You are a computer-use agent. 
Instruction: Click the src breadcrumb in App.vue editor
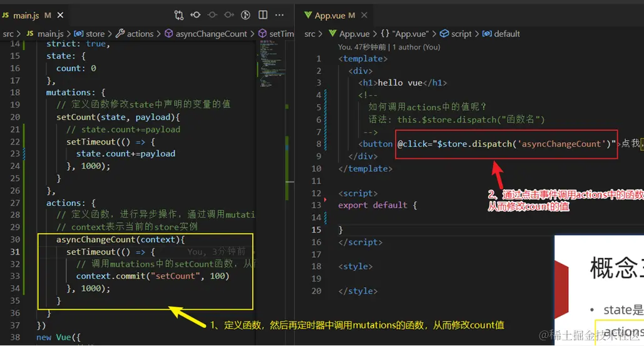(x=310, y=34)
